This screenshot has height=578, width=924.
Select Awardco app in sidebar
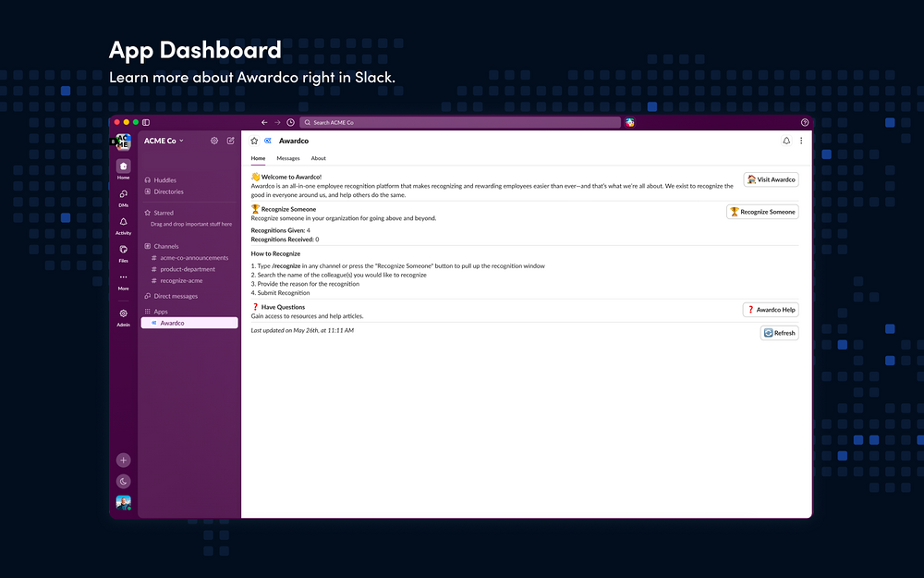189,323
